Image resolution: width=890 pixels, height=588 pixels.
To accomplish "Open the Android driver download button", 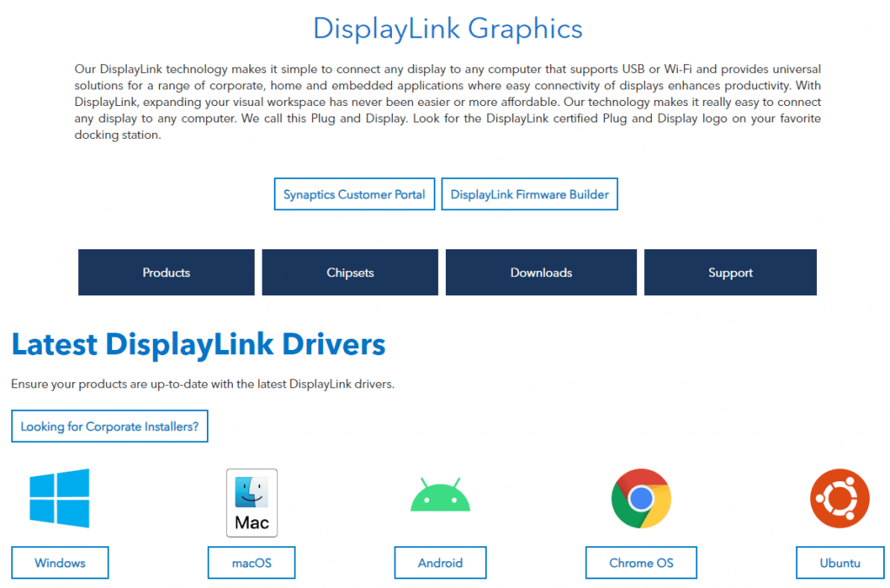I will pos(441,563).
